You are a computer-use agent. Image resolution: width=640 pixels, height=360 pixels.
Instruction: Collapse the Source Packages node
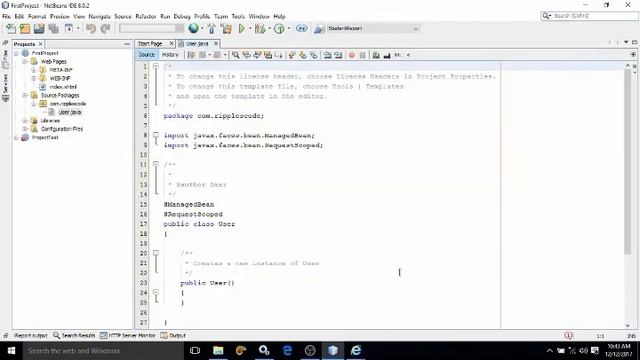(25, 95)
